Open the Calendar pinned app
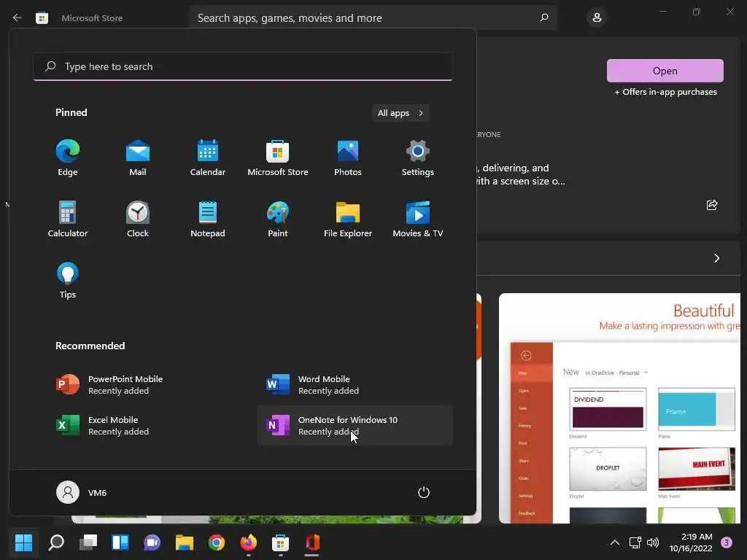The height and width of the screenshot is (560, 747). pos(208,158)
